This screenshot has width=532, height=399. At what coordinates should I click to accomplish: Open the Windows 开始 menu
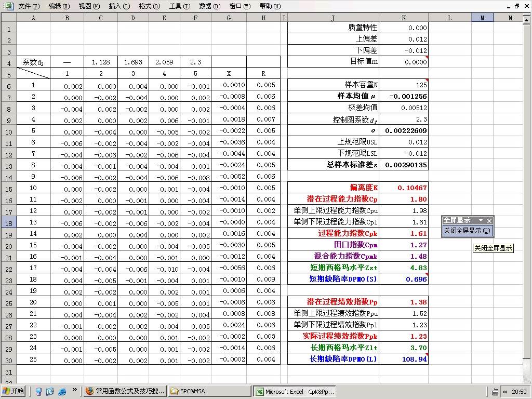[x=13, y=391]
